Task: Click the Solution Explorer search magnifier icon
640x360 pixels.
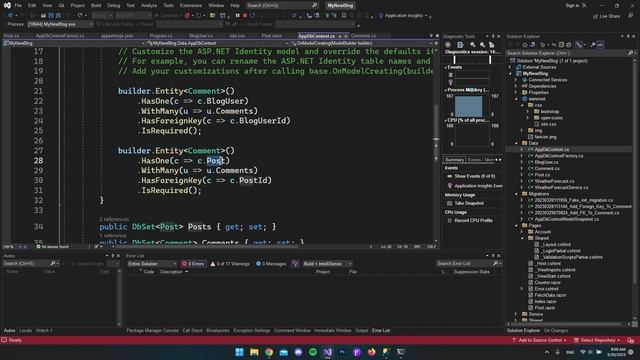Action: pyautogui.click(x=630, y=53)
